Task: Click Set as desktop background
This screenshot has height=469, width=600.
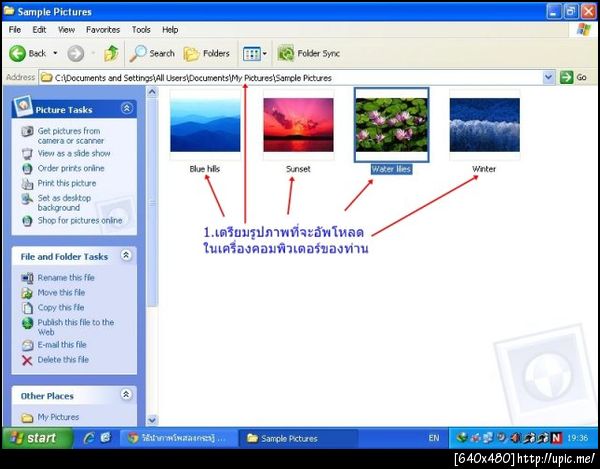Action: pos(64,203)
